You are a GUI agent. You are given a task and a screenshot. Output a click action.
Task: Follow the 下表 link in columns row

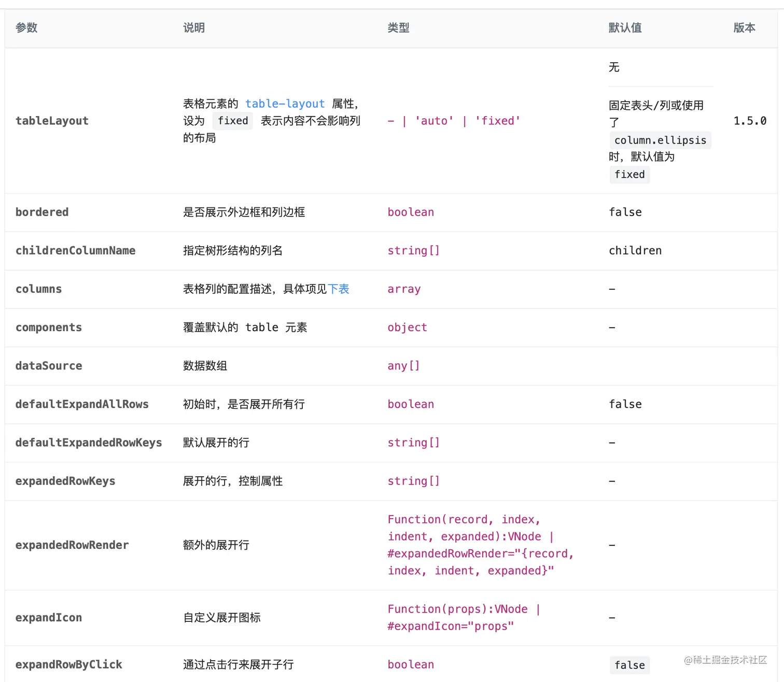[339, 289]
